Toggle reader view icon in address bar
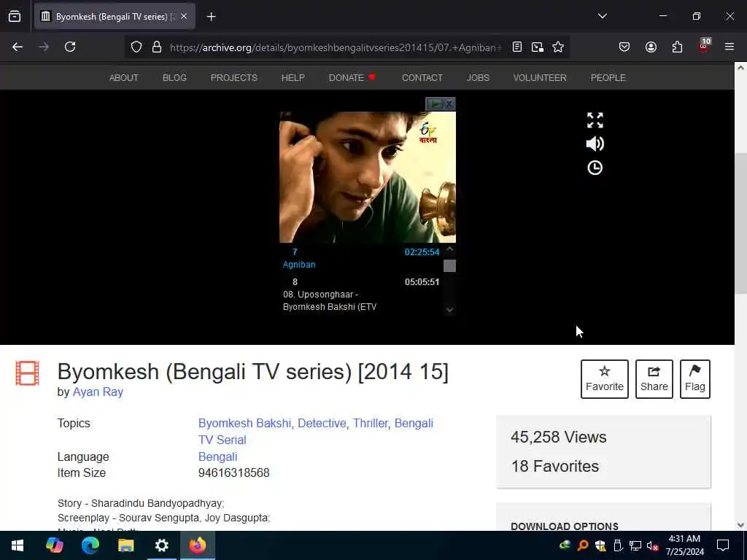 (517, 47)
